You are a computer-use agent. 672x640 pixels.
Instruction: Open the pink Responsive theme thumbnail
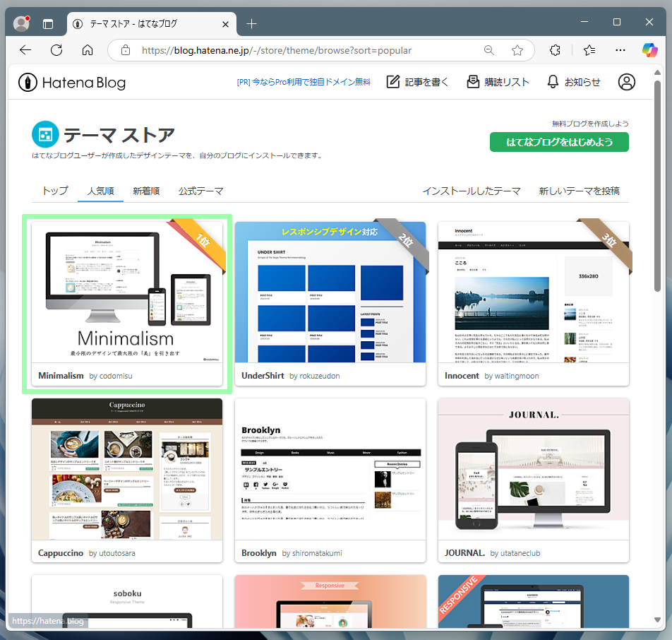[330, 601]
